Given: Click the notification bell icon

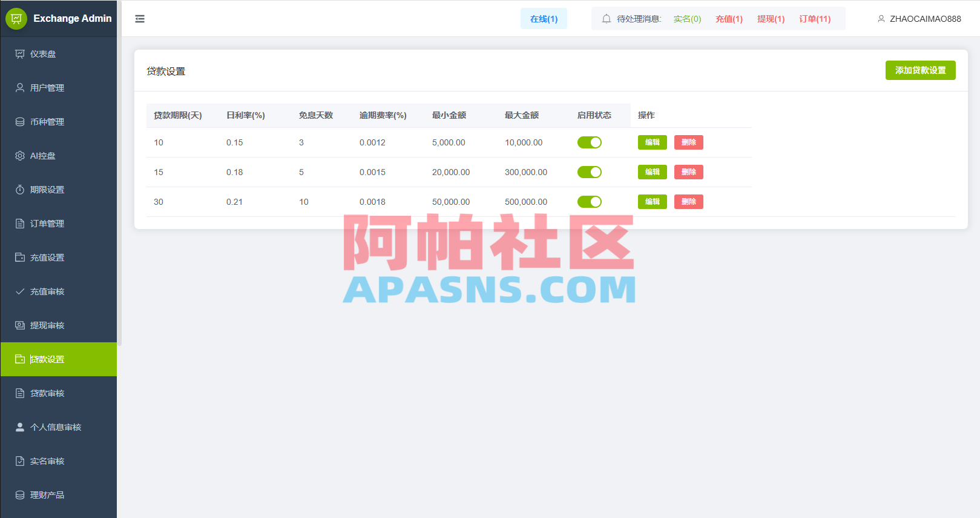Looking at the screenshot, I should tap(607, 19).
